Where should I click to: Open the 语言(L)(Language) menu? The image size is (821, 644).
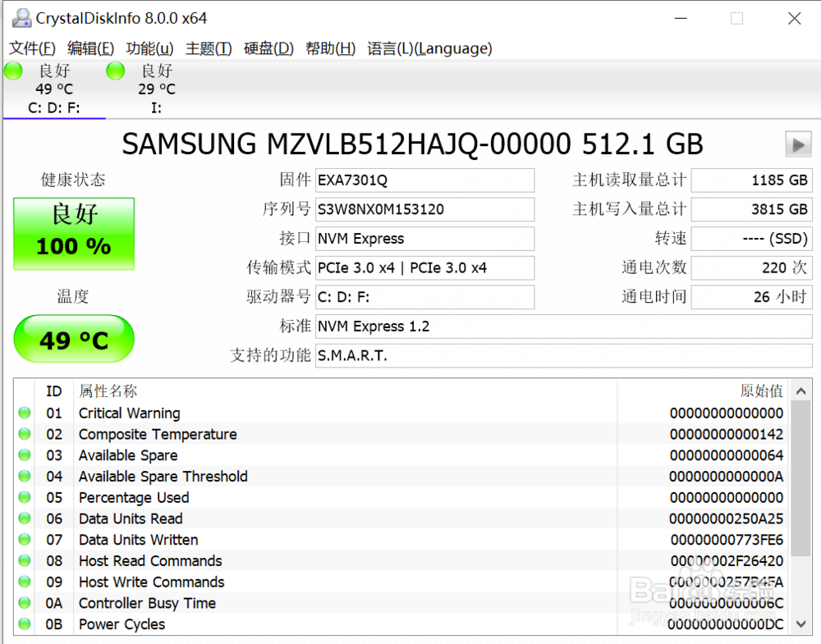pyautogui.click(x=429, y=48)
